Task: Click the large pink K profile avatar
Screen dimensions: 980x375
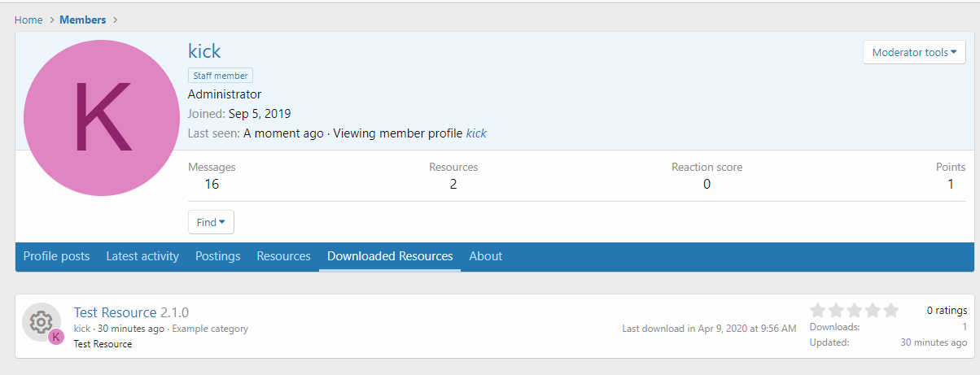Action: 101,118
